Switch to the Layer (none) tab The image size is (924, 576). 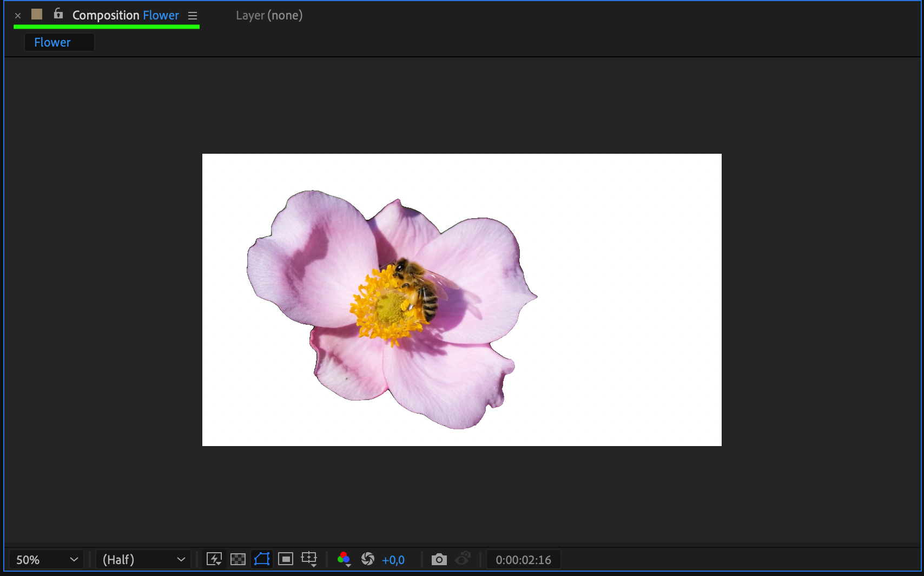click(x=269, y=16)
